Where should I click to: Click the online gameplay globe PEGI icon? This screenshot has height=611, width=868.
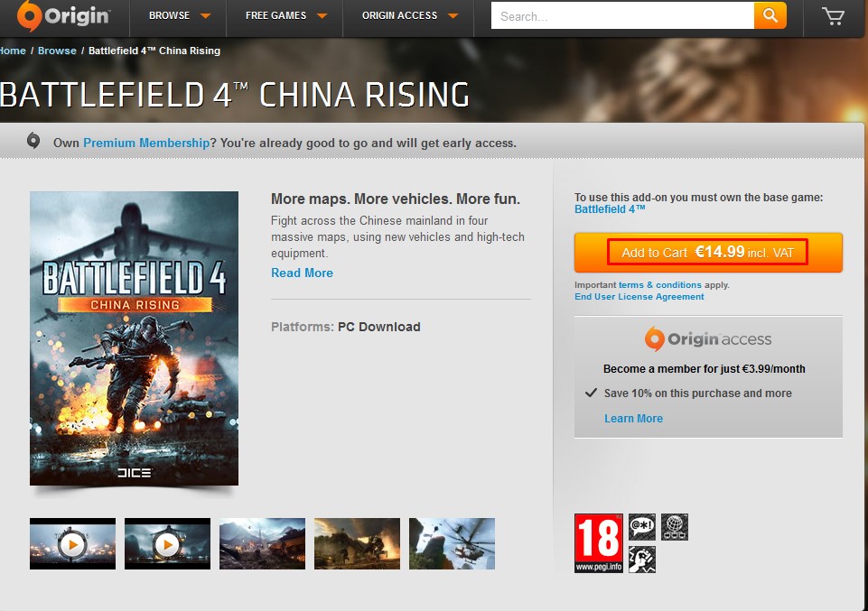[675, 526]
